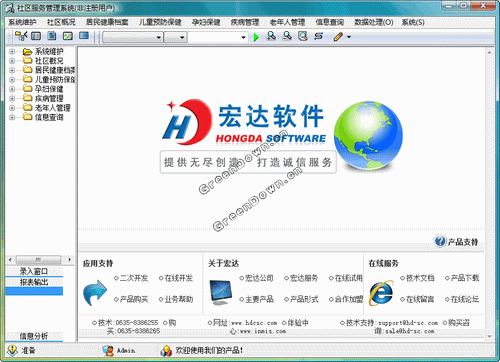
Task: Switch to the 报表输出 panel tab
Action: pyautogui.click(x=34, y=282)
